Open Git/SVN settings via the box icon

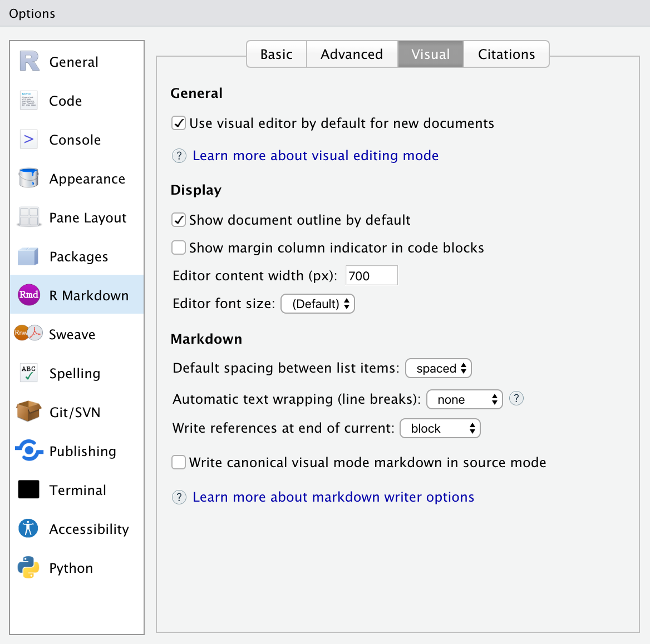click(28, 412)
